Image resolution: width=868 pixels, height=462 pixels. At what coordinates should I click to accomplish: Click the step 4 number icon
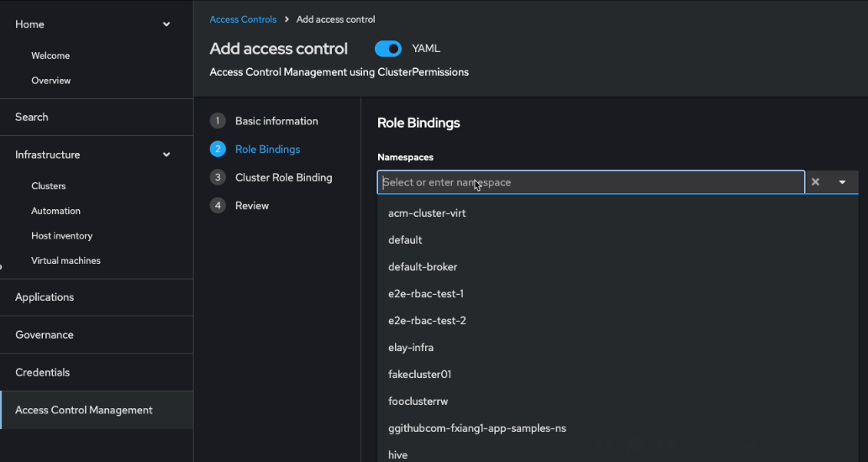[x=218, y=206]
